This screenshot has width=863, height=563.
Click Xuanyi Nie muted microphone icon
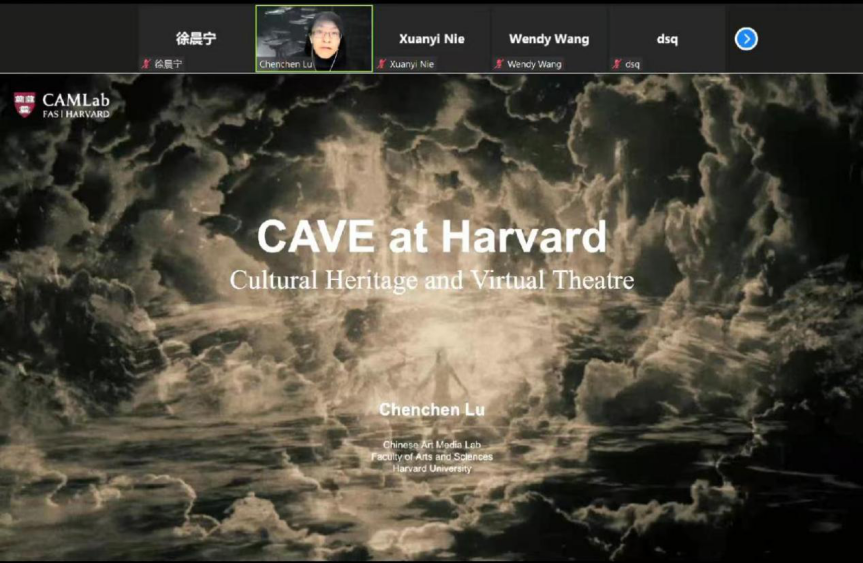coord(381,64)
